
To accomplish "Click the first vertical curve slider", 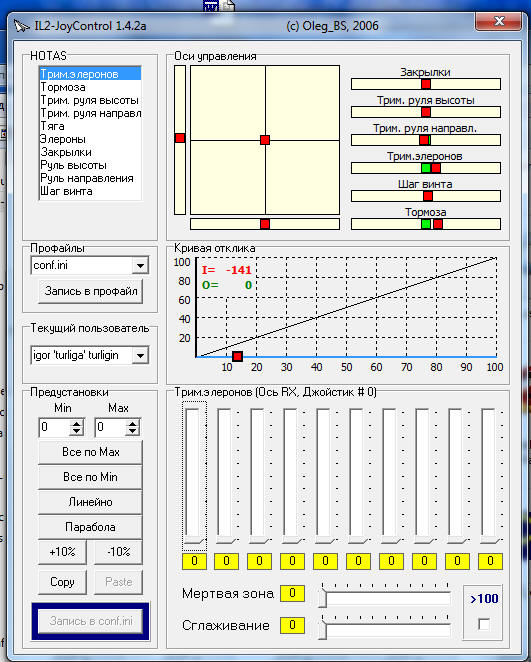I will [x=194, y=477].
